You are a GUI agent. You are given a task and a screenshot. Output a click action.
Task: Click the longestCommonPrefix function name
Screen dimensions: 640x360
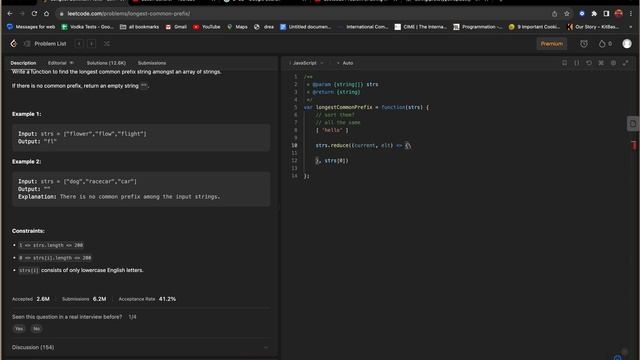pyautogui.click(x=344, y=107)
